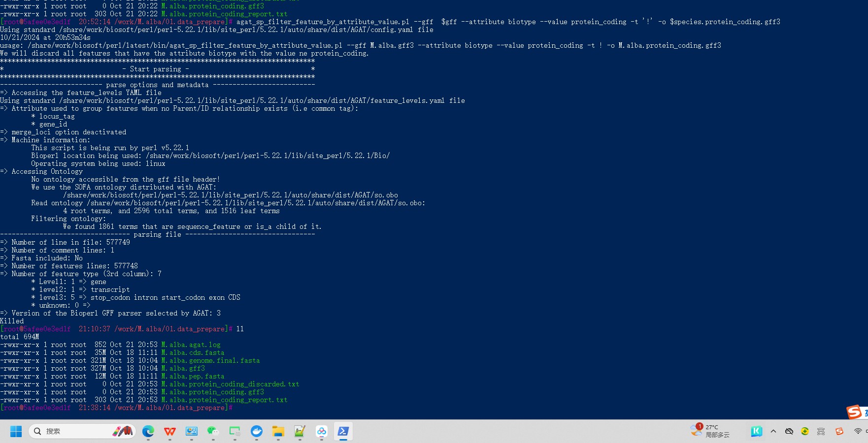Click the teal K app tray icon
Image resolution: width=868 pixels, height=443 pixels.
pos(757,432)
